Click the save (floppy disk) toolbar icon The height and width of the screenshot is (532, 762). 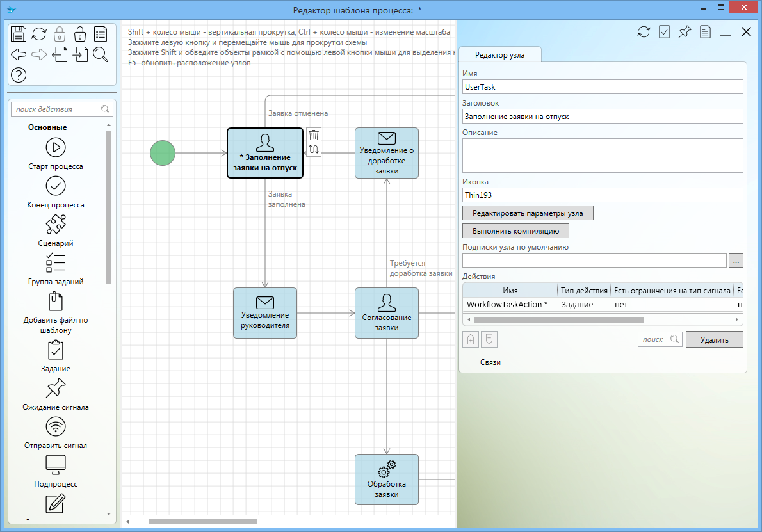tap(19, 34)
